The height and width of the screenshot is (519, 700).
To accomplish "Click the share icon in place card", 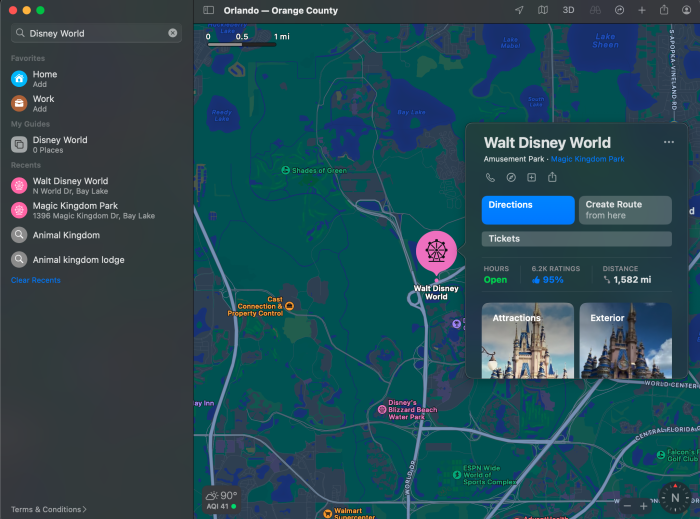I will point(552,177).
